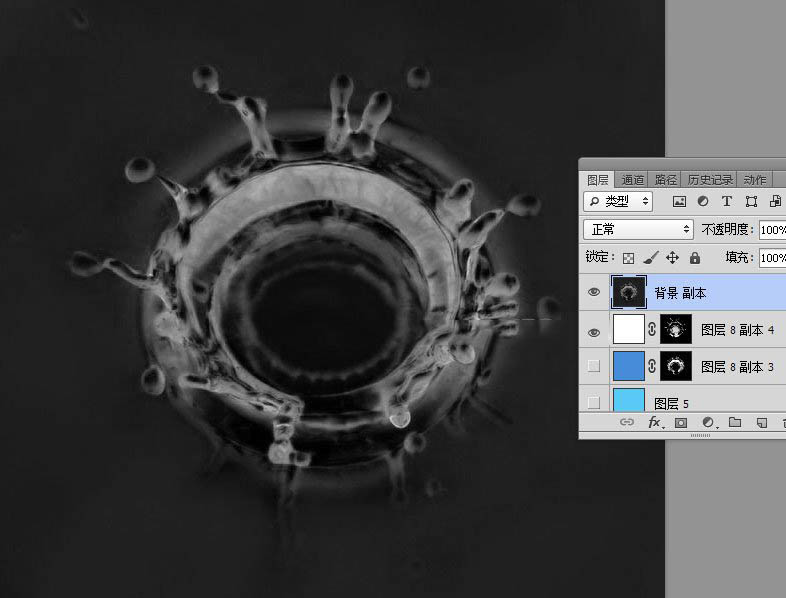The width and height of the screenshot is (786, 598).
Task: Click lock transparent pixels icon
Action: click(629, 258)
